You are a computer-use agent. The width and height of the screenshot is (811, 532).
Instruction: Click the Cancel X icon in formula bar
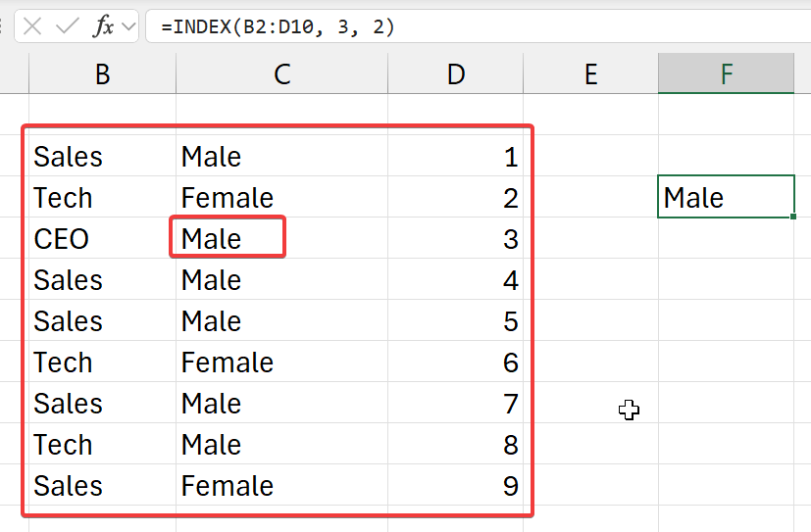32,26
